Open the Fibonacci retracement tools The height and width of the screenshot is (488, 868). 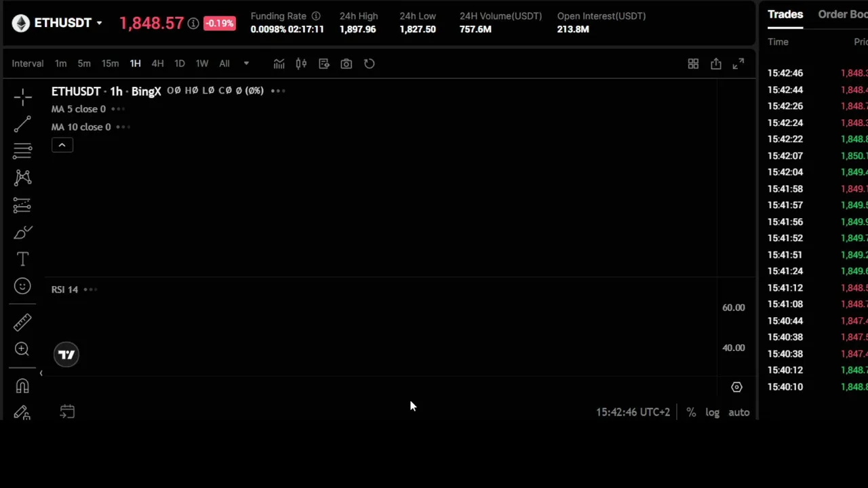pyautogui.click(x=22, y=150)
